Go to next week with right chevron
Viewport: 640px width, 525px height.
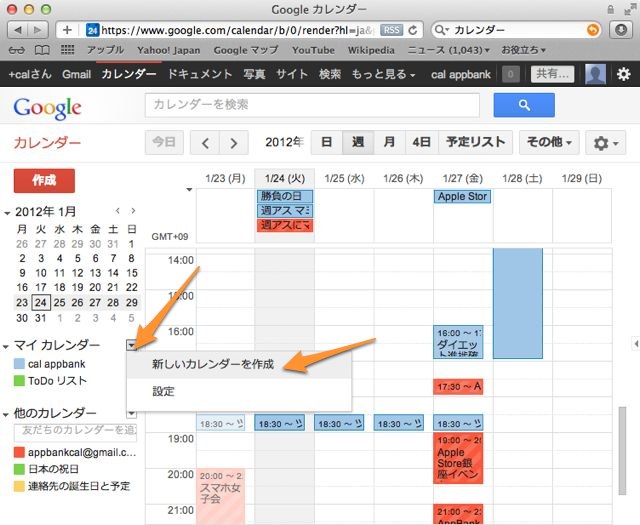click(x=234, y=143)
